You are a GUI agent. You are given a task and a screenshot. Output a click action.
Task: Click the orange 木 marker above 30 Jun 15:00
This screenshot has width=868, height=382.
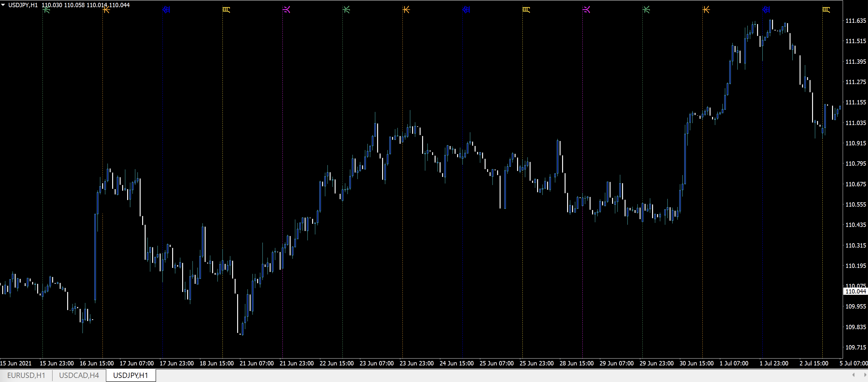point(706,9)
